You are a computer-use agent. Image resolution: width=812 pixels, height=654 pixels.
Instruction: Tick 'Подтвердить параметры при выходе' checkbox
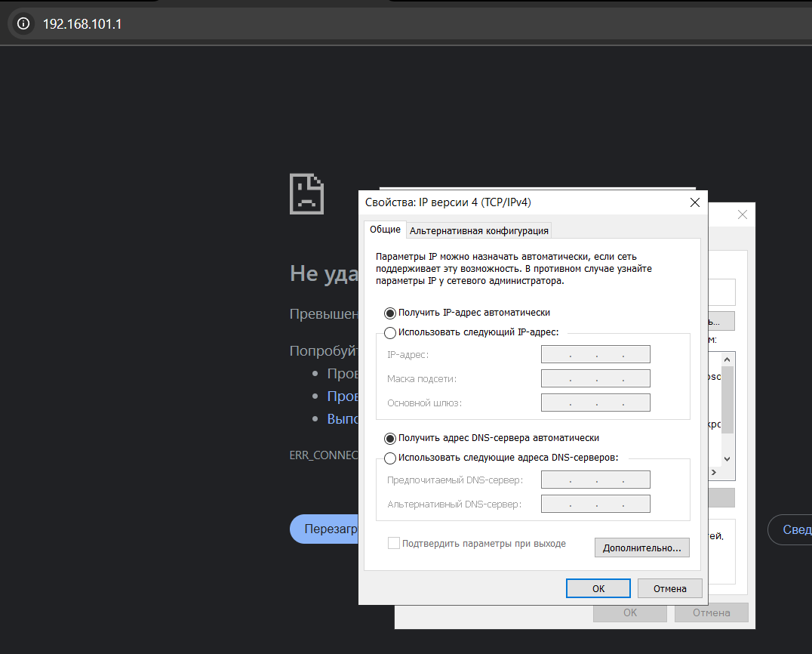pos(393,544)
